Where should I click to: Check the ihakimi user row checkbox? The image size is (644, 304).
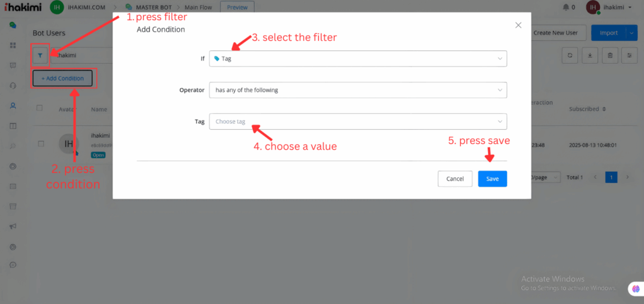tap(40, 144)
